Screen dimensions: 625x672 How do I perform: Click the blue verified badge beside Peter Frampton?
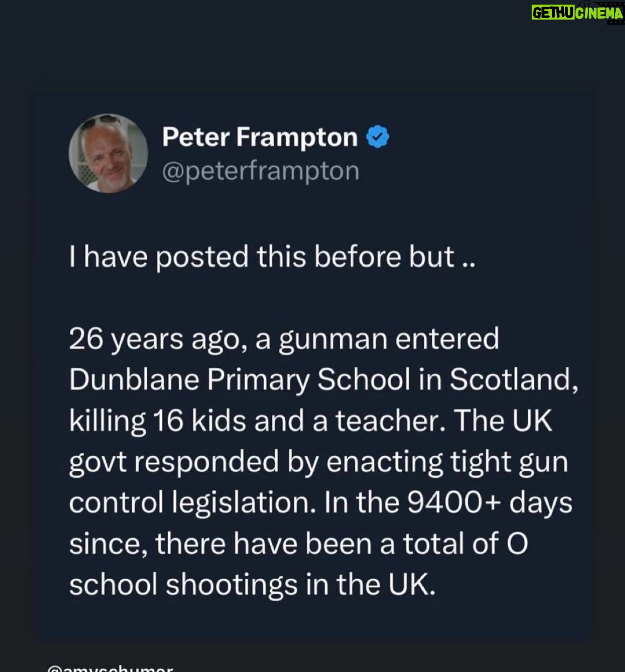(x=378, y=138)
